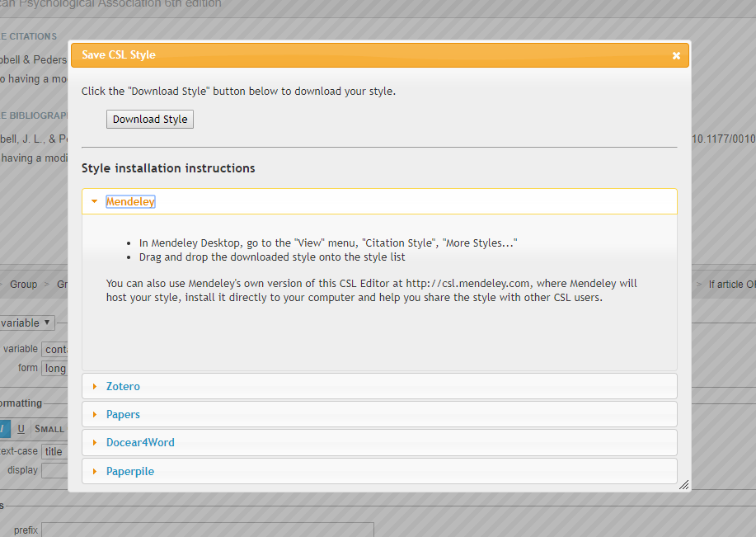Click the Zotero expand arrow icon
756x537 pixels.
click(x=95, y=386)
